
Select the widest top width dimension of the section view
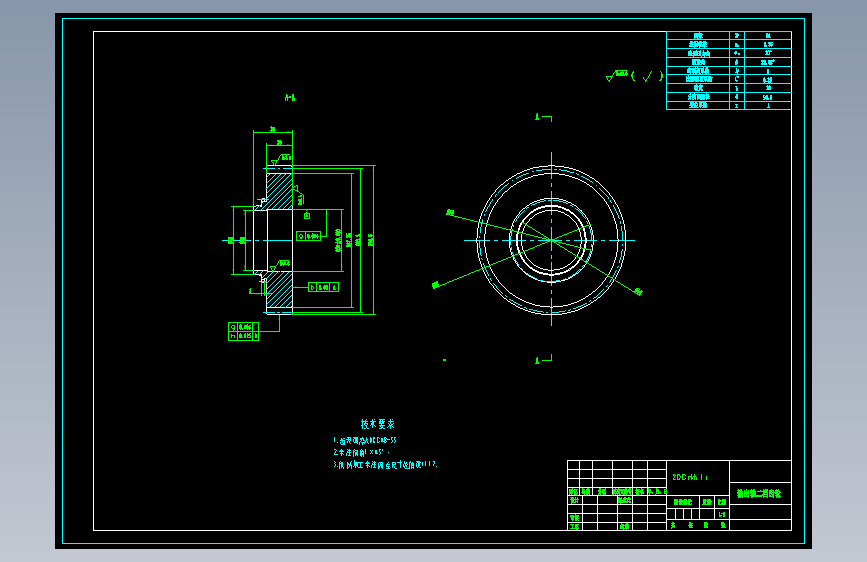pyautogui.click(x=273, y=130)
